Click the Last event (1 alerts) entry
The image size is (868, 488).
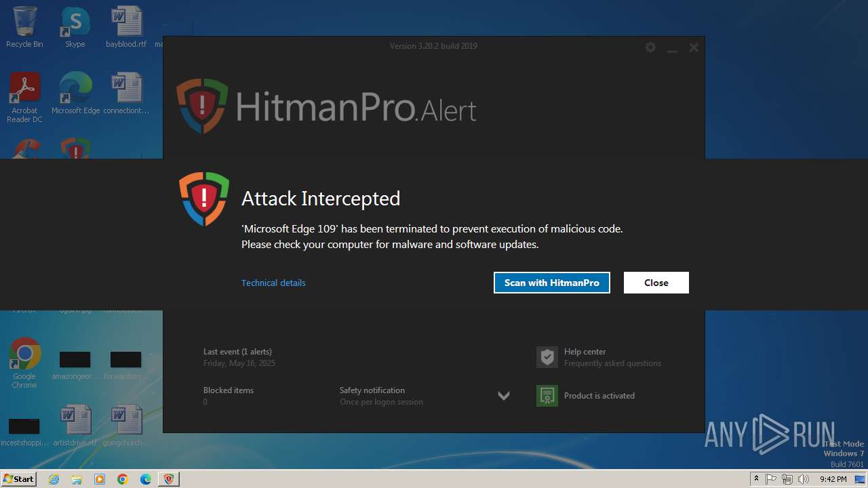[x=237, y=352]
